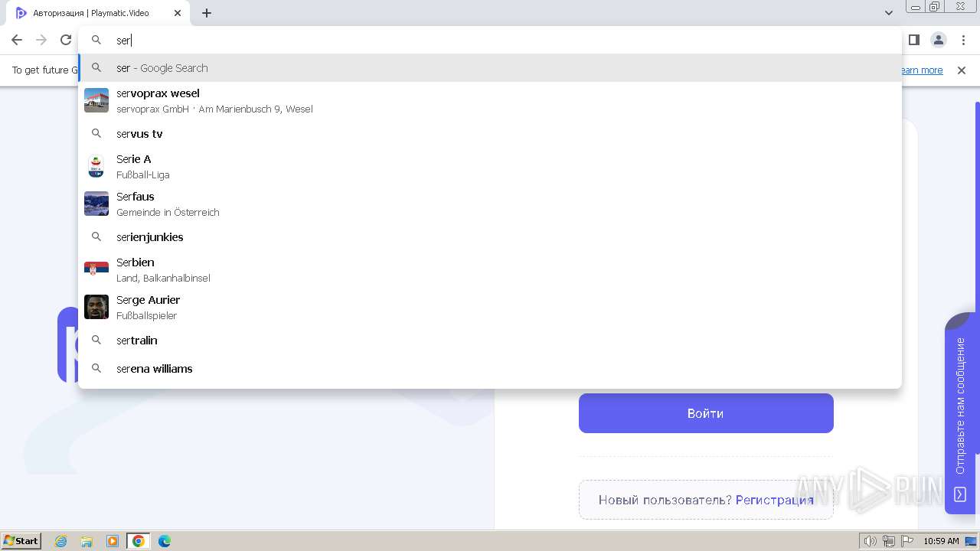Choose 'Serfaus' Gemeinde in Österreich
The image size is (980, 551).
click(x=490, y=204)
